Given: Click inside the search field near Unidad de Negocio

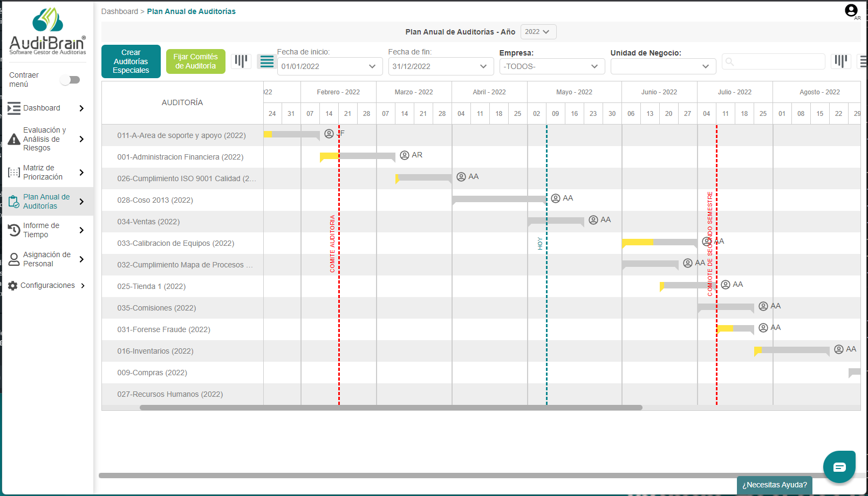Looking at the screenshot, I should tap(773, 61).
